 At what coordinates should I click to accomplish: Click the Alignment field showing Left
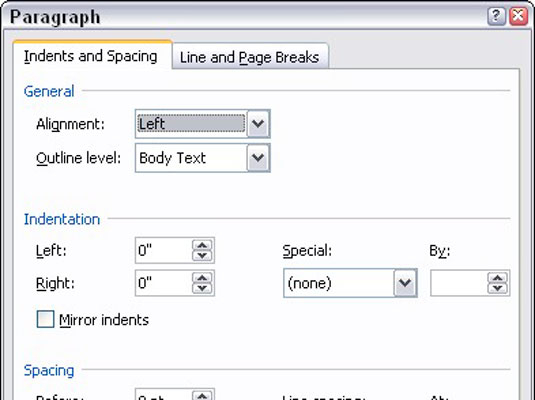(191, 124)
